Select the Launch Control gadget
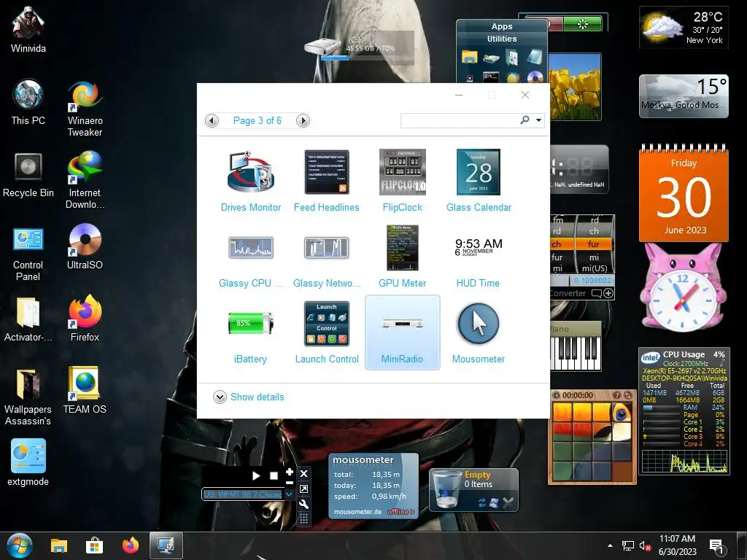 [326, 332]
